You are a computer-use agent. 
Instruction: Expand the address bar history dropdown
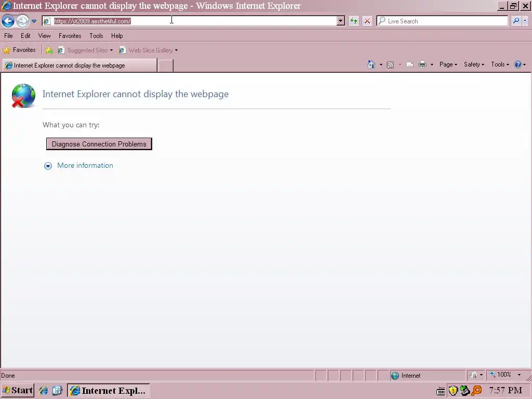tap(341, 21)
